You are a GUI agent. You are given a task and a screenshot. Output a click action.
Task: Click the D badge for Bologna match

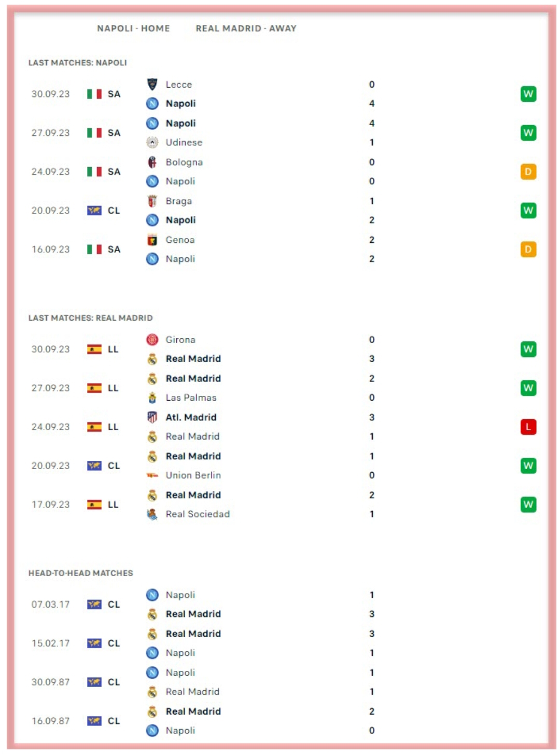(x=528, y=172)
